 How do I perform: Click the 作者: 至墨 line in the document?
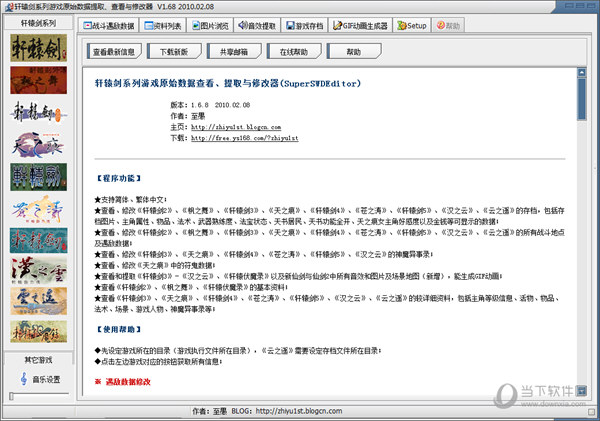pos(188,116)
